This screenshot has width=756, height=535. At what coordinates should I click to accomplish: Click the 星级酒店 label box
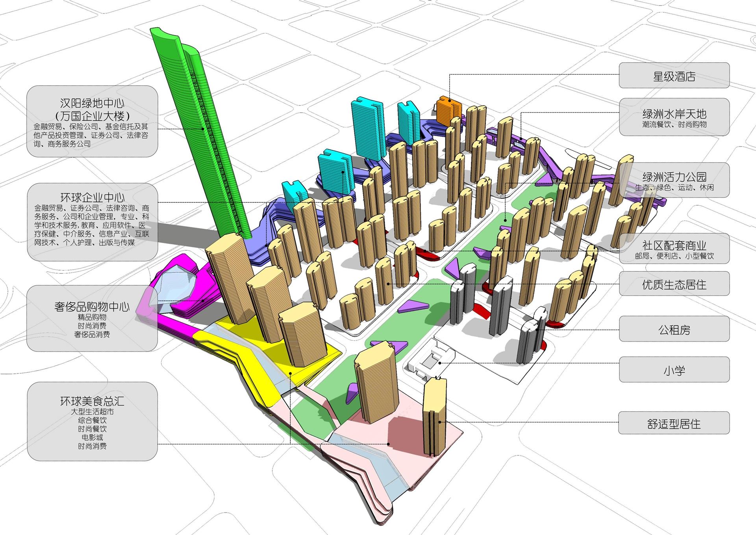pos(674,76)
